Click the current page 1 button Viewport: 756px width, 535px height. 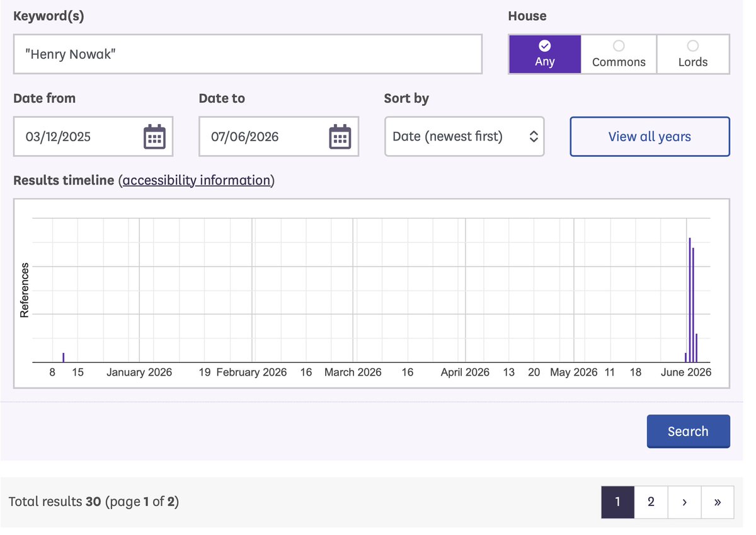(x=617, y=502)
